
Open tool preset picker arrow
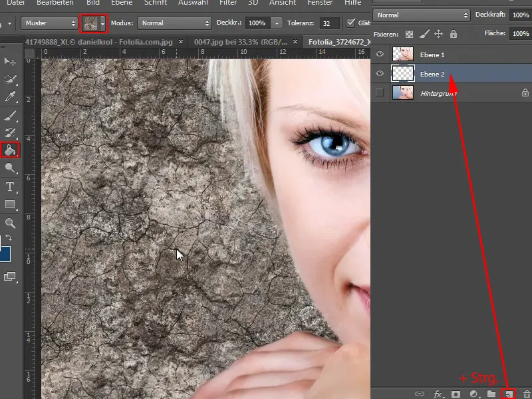9,23
